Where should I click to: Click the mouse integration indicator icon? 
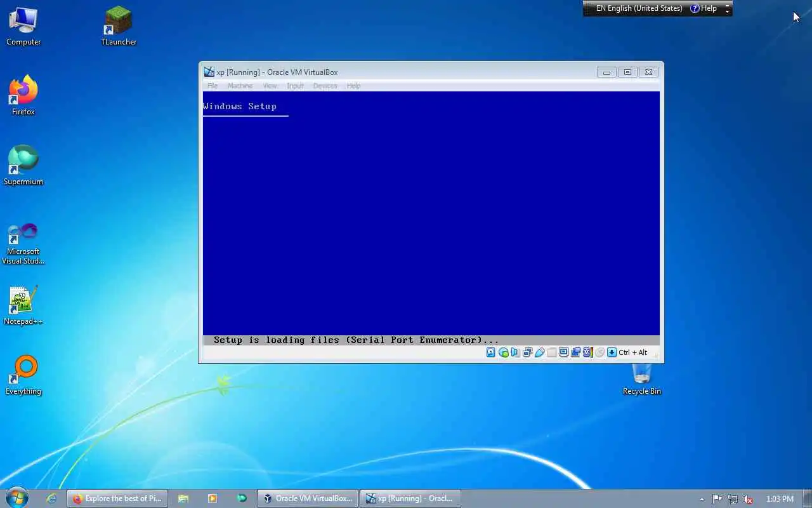tap(599, 352)
